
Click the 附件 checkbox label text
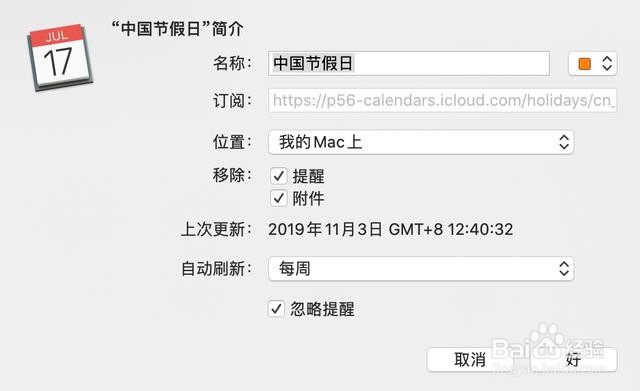pyautogui.click(x=308, y=198)
